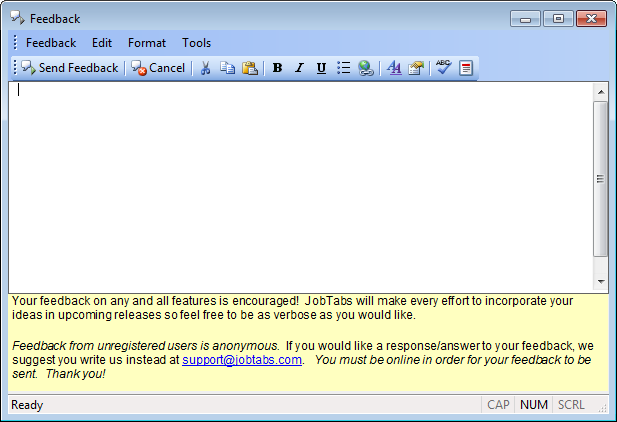Toggle italic formatting
Image resolution: width=617 pixels, height=422 pixels.
coord(299,68)
